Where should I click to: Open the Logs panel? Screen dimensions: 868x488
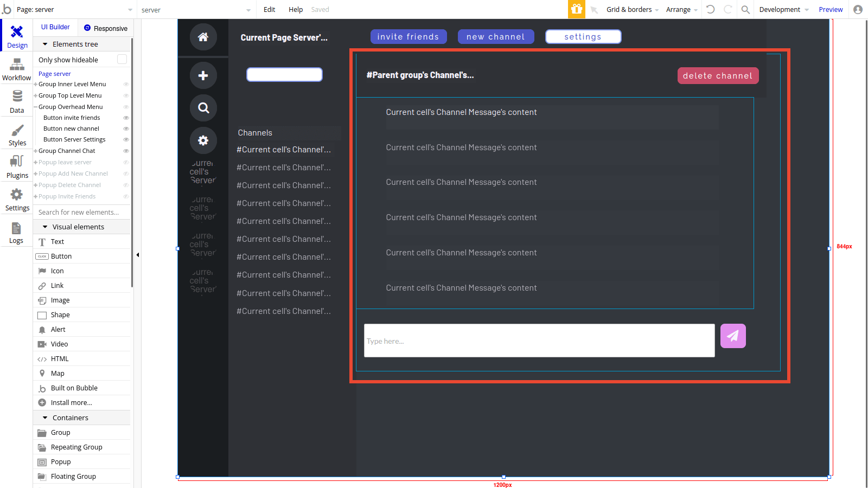click(16, 232)
